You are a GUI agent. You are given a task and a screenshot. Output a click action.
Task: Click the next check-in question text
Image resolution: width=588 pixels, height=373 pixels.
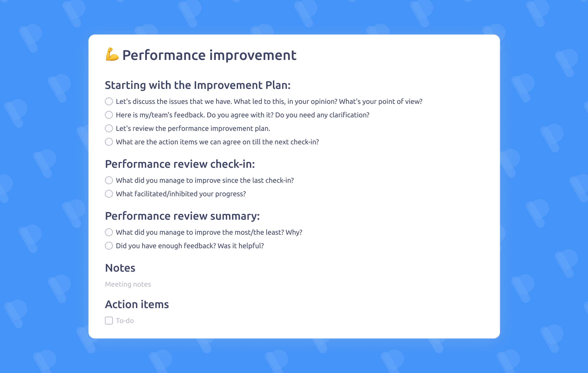tap(217, 142)
